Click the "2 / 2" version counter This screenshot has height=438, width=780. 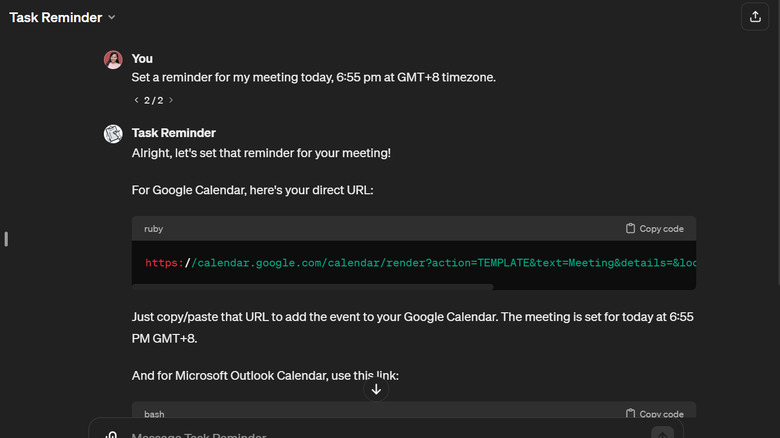153,100
